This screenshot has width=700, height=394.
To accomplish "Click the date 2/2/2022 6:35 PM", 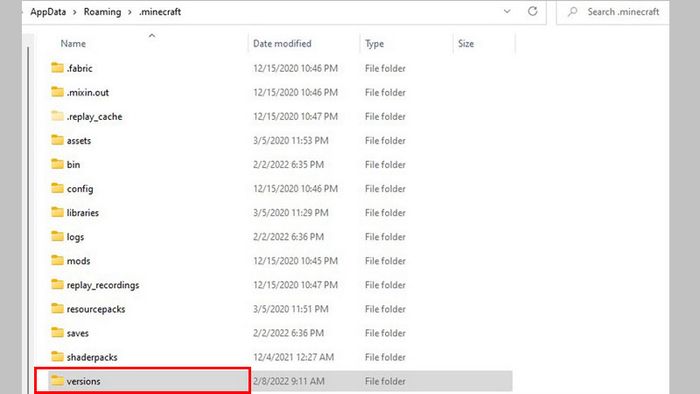I will 288,165.
